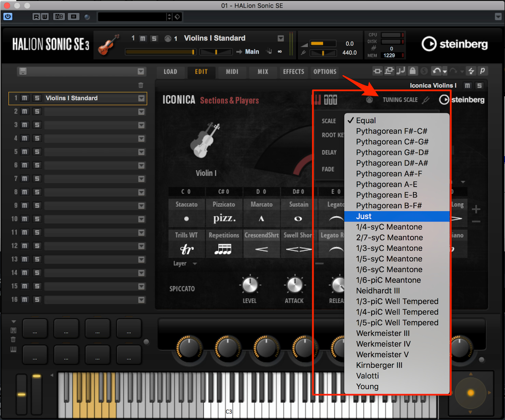
Task: Select the Pizzicato articulation
Action: coord(224,213)
